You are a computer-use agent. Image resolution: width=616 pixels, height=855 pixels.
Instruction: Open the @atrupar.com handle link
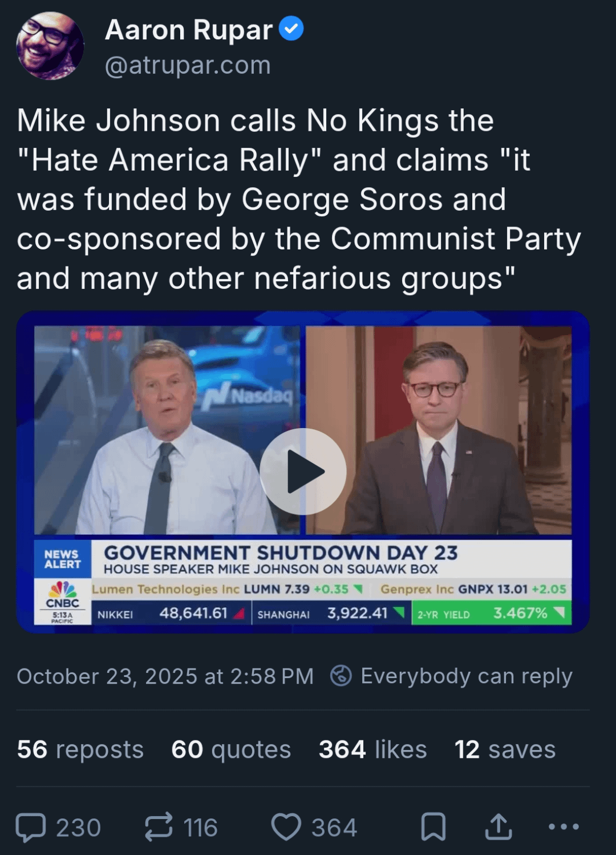click(188, 65)
